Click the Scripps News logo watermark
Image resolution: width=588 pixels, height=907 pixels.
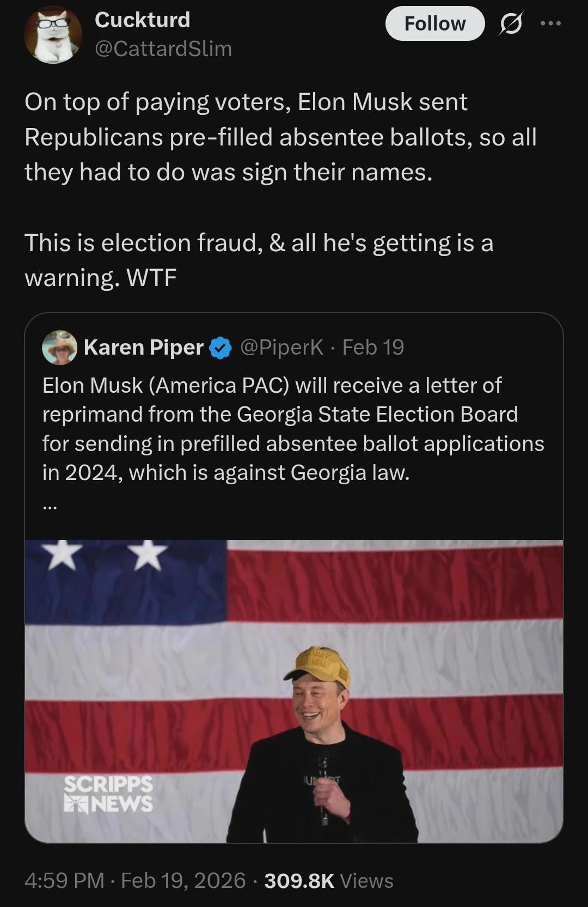[108, 794]
